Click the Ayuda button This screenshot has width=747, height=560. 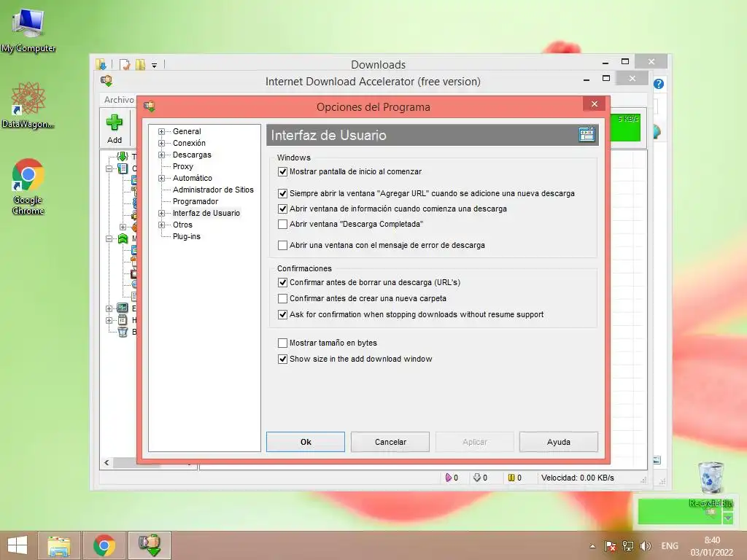[558, 442]
